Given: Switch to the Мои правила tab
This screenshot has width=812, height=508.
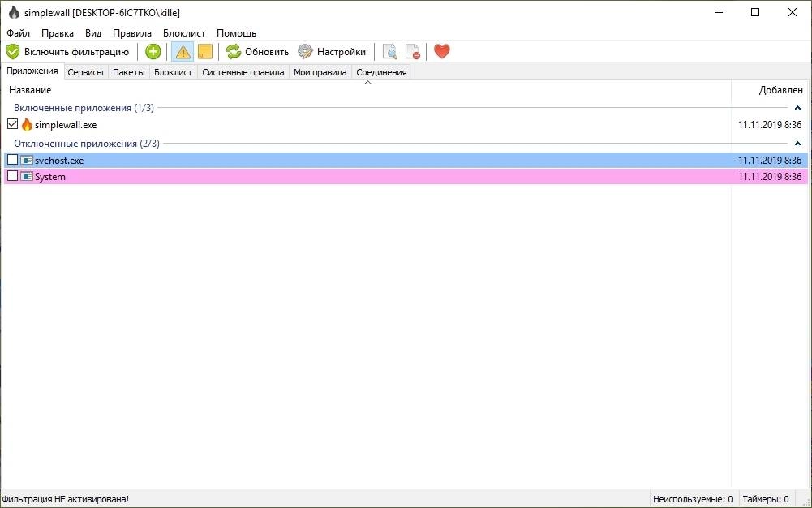Looking at the screenshot, I should click(x=320, y=72).
